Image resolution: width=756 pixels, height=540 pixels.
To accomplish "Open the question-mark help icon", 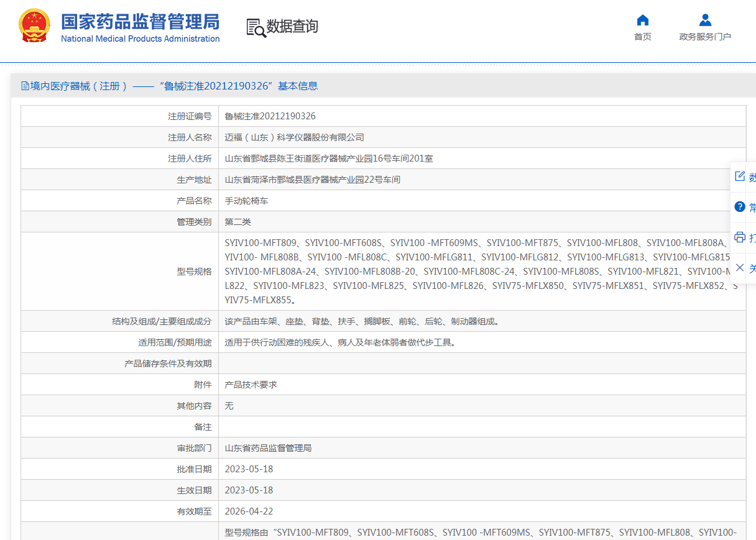I will (740, 207).
